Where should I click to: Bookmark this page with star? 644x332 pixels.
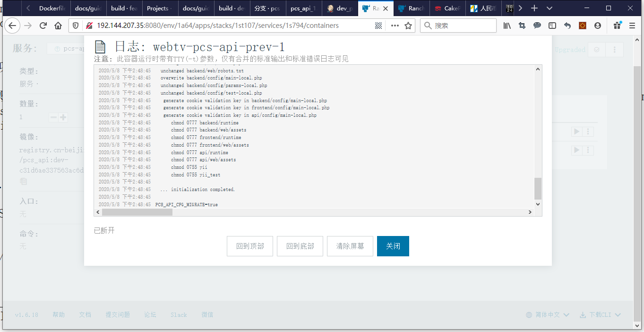pyautogui.click(x=408, y=26)
